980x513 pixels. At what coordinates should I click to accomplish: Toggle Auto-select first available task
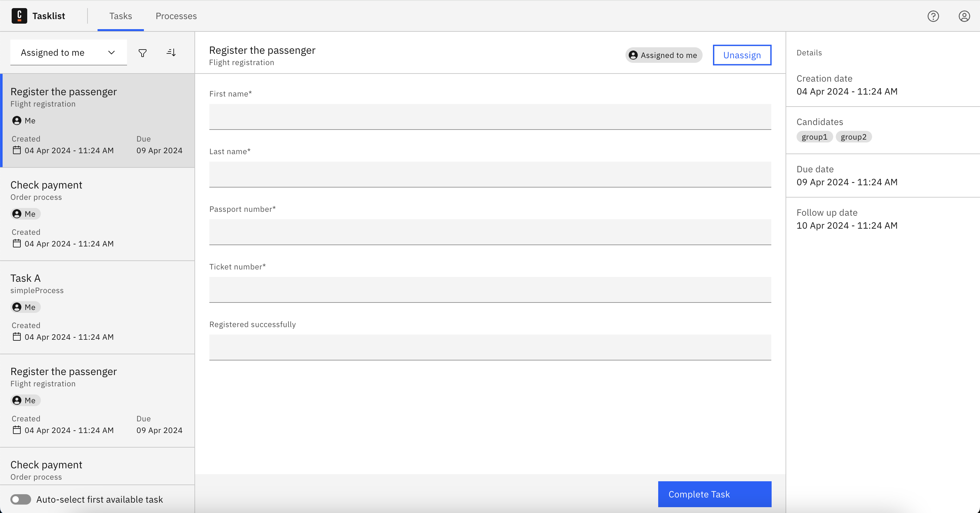pos(20,499)
